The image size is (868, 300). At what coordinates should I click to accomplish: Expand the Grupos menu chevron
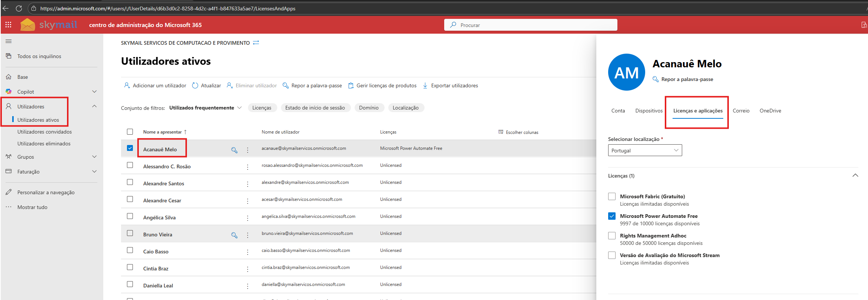pos(94,156)
